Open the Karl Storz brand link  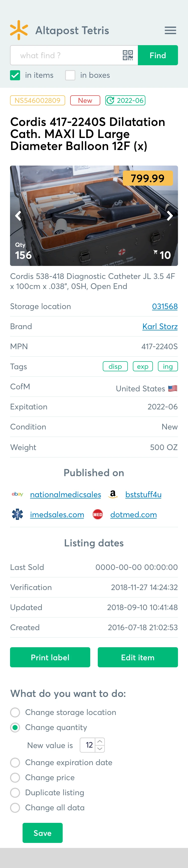pos(160,327)
